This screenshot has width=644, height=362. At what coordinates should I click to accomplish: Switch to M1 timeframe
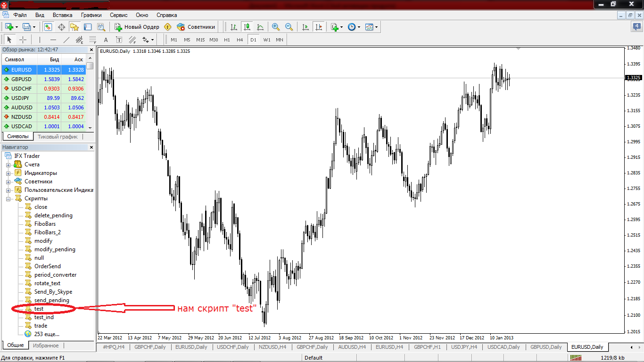(174, 40)
